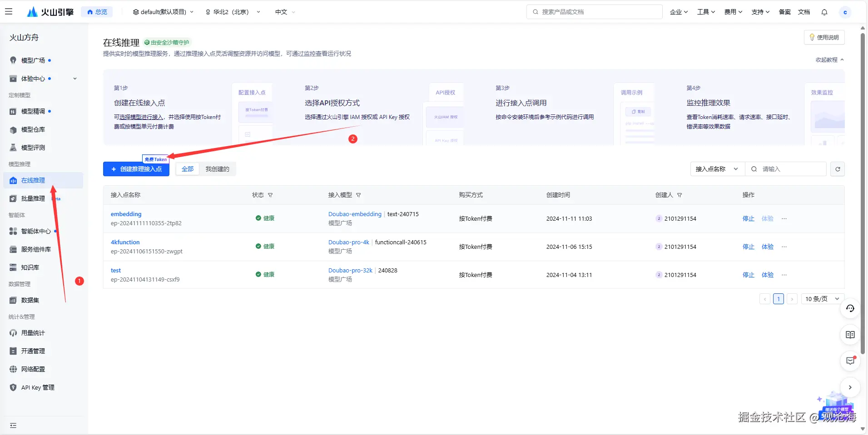This screenshot has width=868, height=435.
Task: Filter by 接入模型 column funnel icon
Action: (x=358, y=195)
